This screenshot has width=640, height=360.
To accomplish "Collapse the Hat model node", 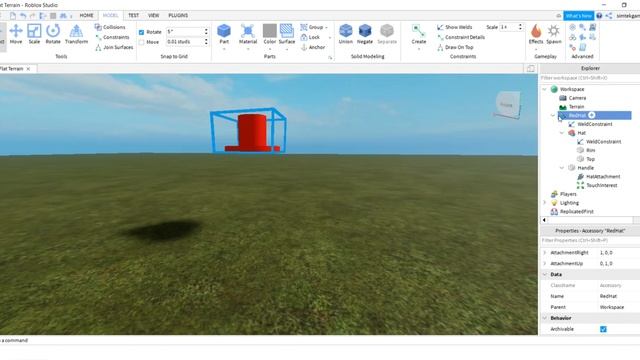I will 562,133.
